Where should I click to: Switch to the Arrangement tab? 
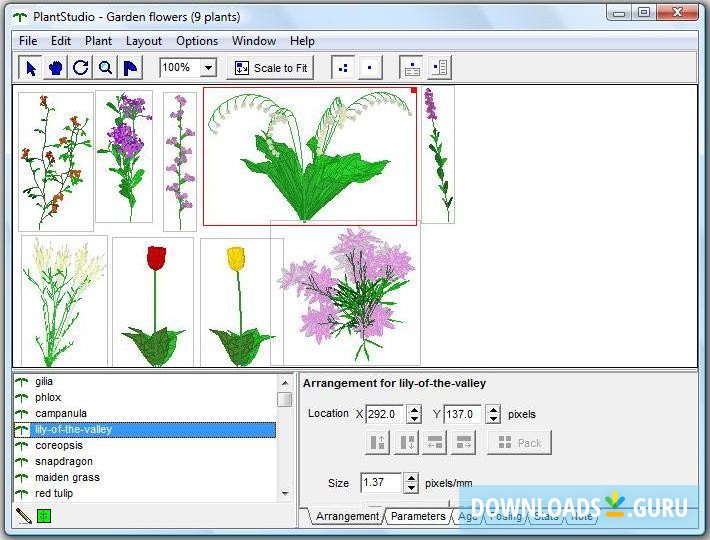click(347, 516)
